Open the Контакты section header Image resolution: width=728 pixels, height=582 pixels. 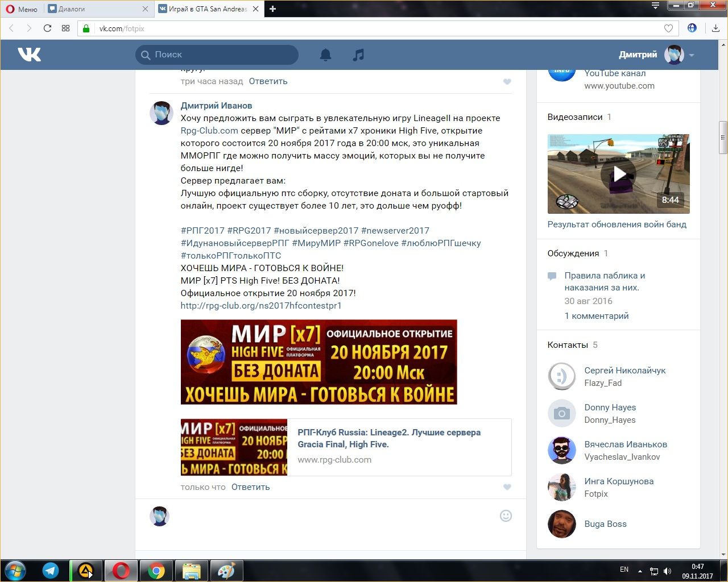(x=568, y=345)
